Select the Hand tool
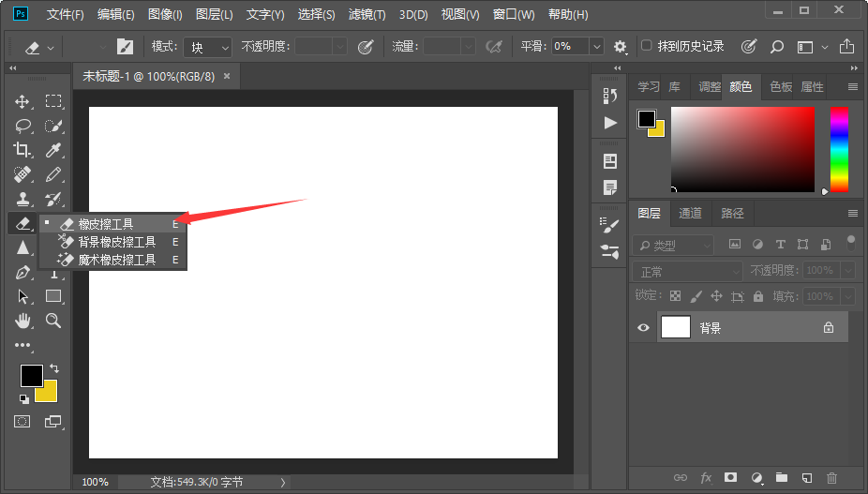 click(22, 320)
